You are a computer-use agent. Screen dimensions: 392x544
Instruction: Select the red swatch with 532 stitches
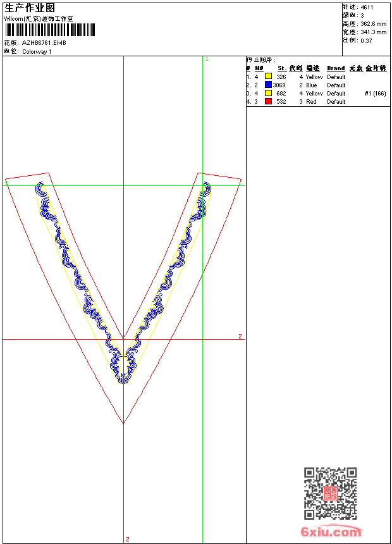(268, 101)
